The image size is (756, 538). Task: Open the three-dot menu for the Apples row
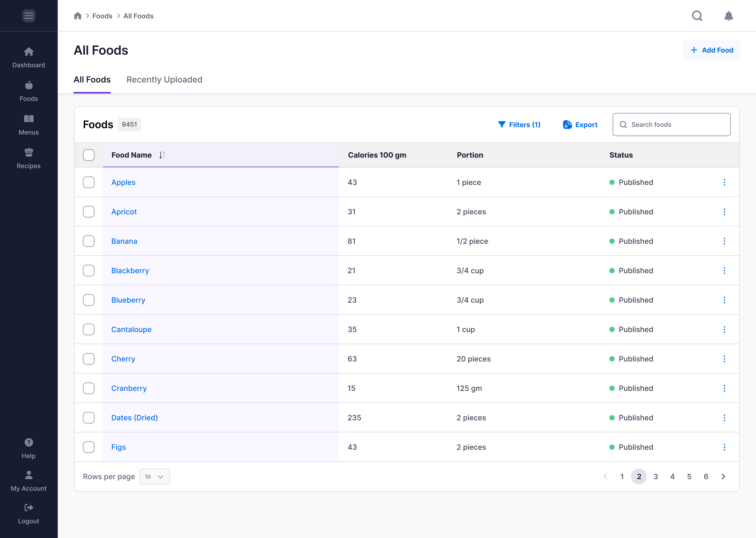tap(724, 182)
